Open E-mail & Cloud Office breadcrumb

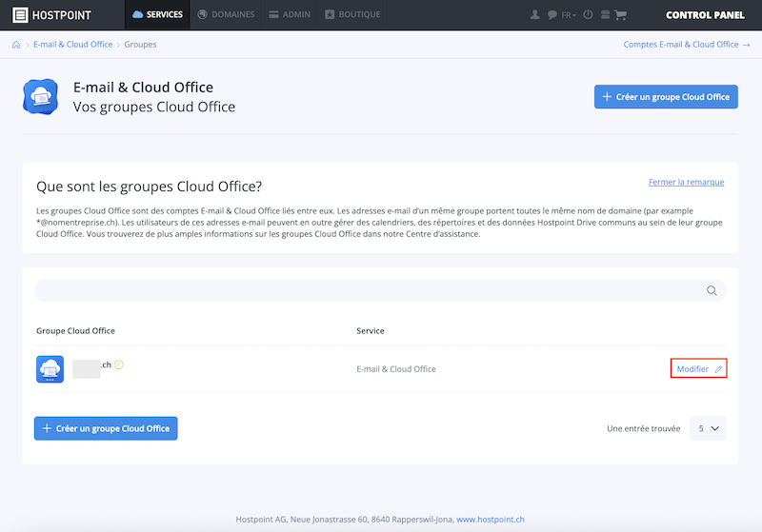point(73,44)
